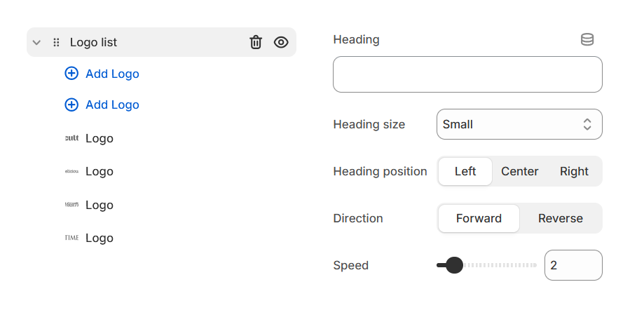Choose Forward direction
The height and width of the screenshot is (329, 644).
479,218
